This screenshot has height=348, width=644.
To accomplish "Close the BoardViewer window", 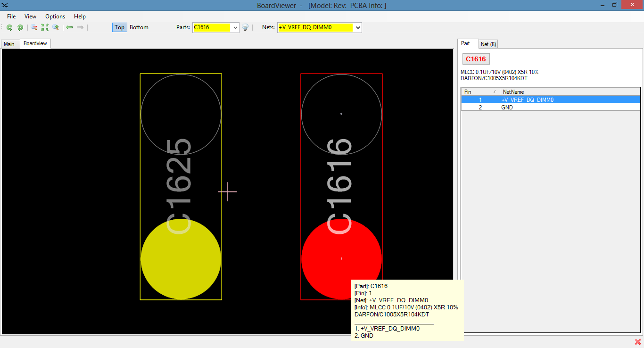I will click(632, 5).
